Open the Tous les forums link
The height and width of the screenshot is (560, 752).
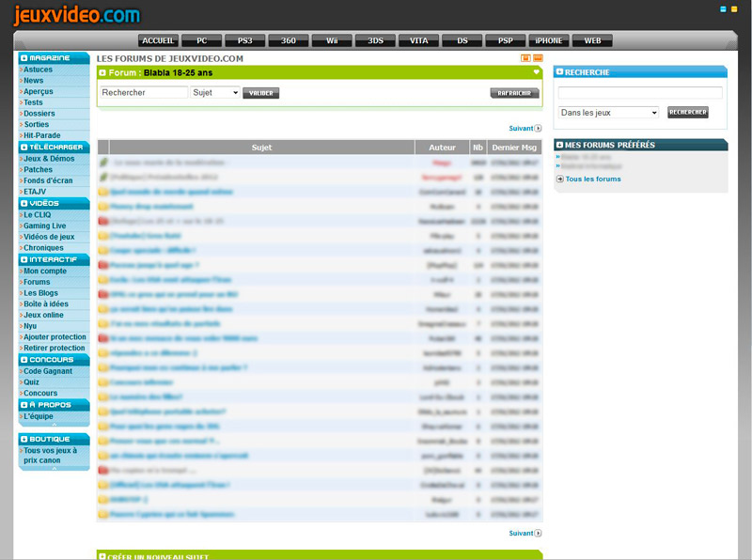point(593,179)
